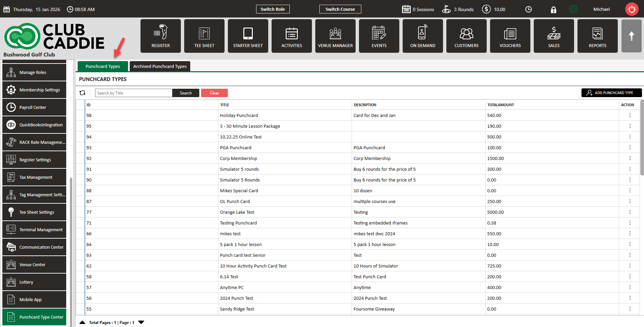The height and width of the screenshot is (327, 644).
Task: Click the red power logout icon
Action: (632, 9)
